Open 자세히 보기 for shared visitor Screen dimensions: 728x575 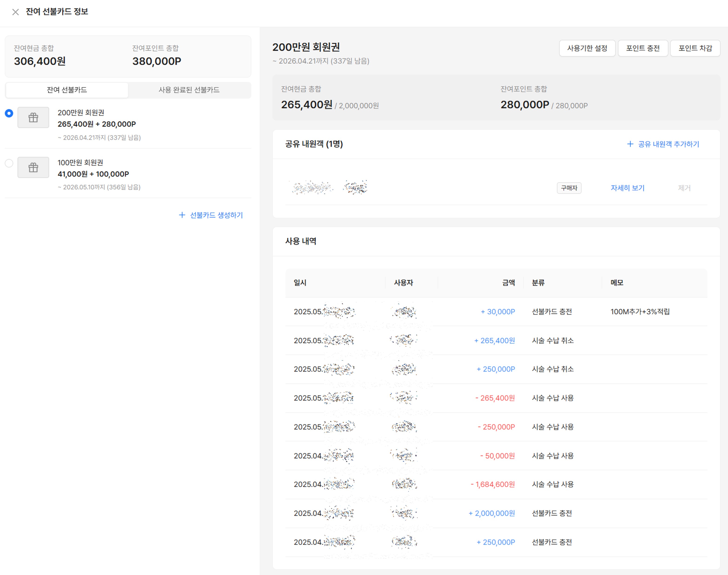[x=627, y=188]
